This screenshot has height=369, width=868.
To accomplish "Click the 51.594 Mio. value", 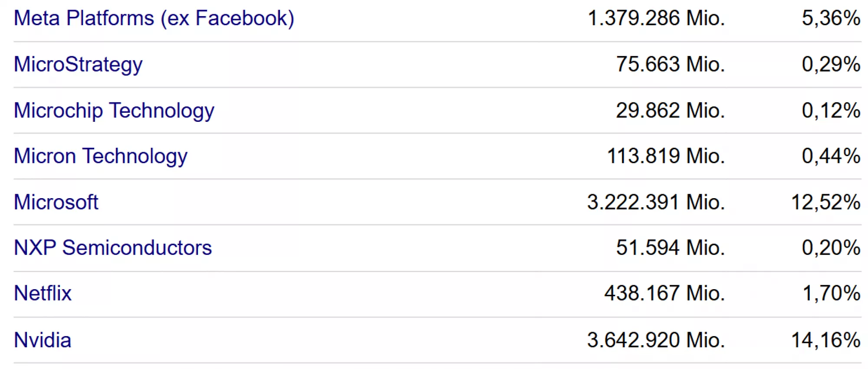I will [x=670, y=248].
